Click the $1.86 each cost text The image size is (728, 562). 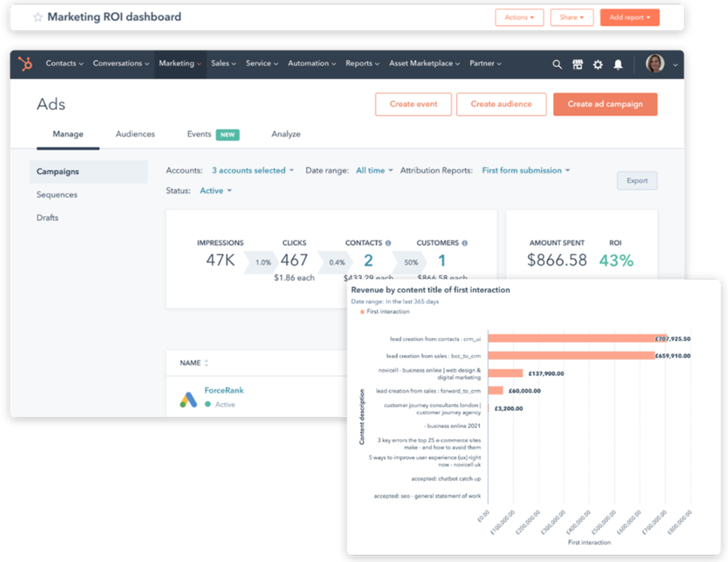pos(294,278)
